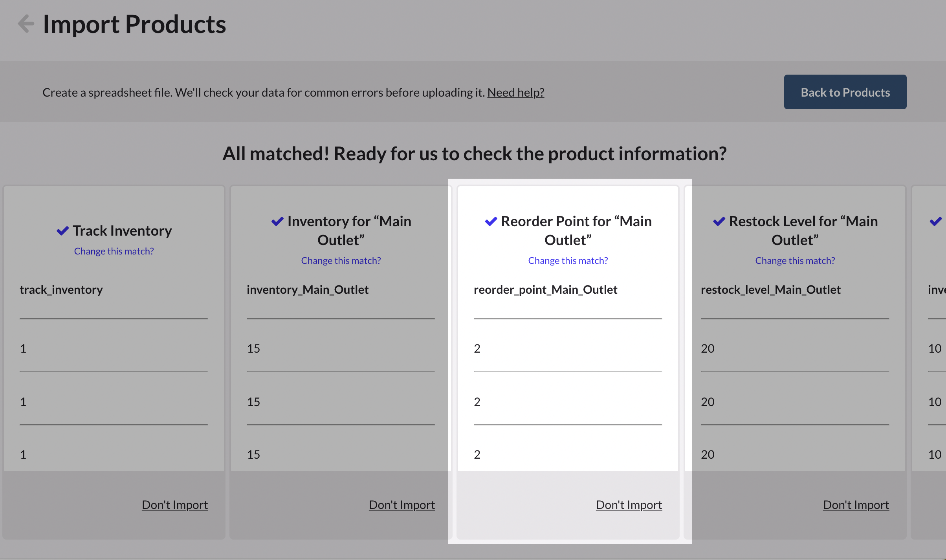
Task: Select the first value 20 in Restock Level column
Action: click(707, 348)
